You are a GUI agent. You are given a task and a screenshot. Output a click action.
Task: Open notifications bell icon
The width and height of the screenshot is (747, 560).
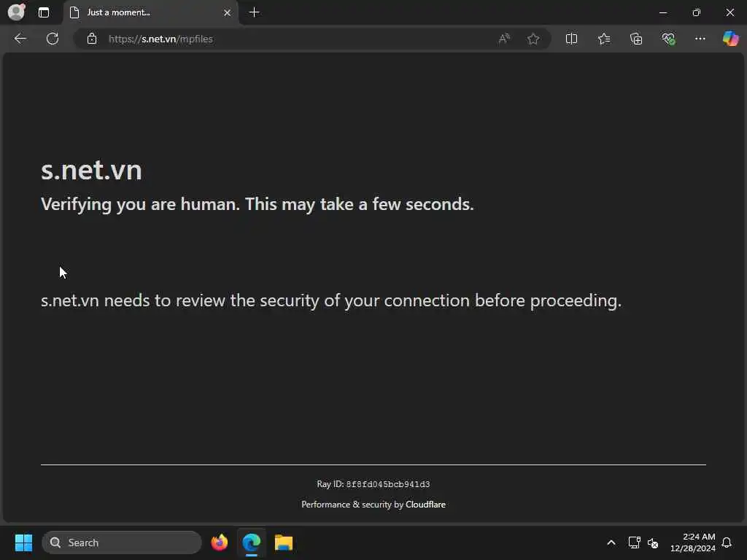click(x=727, y=542)
